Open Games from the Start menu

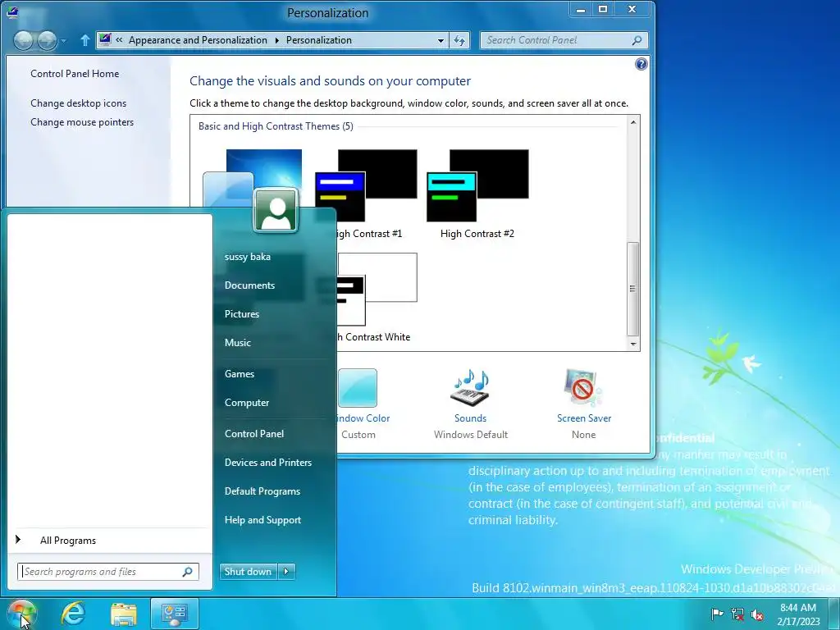pos(240,374)
